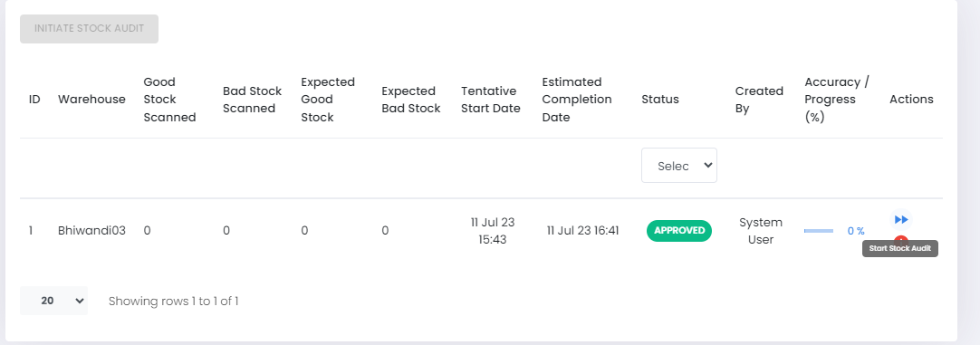Expand the 20 rows-per-page selector
Screen dimensions: 980x345
coord(53,301)
